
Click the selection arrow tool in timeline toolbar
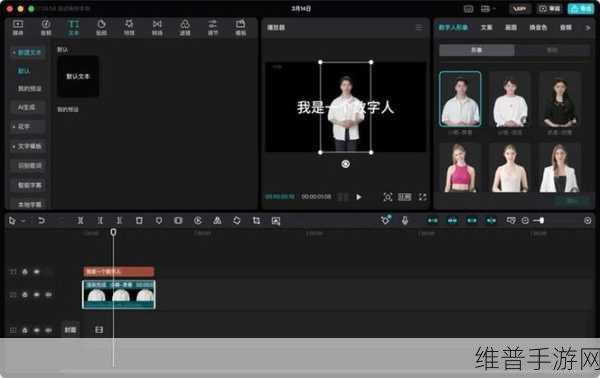[12, 221]
